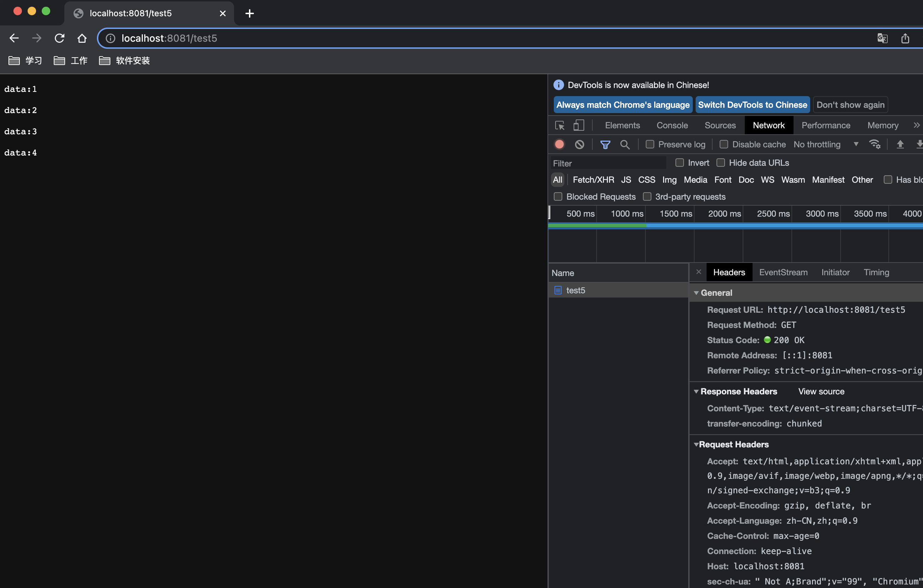This screenshot has height=588, width=923.
Task: Select the EventStream tab
Action: [783, 272]
